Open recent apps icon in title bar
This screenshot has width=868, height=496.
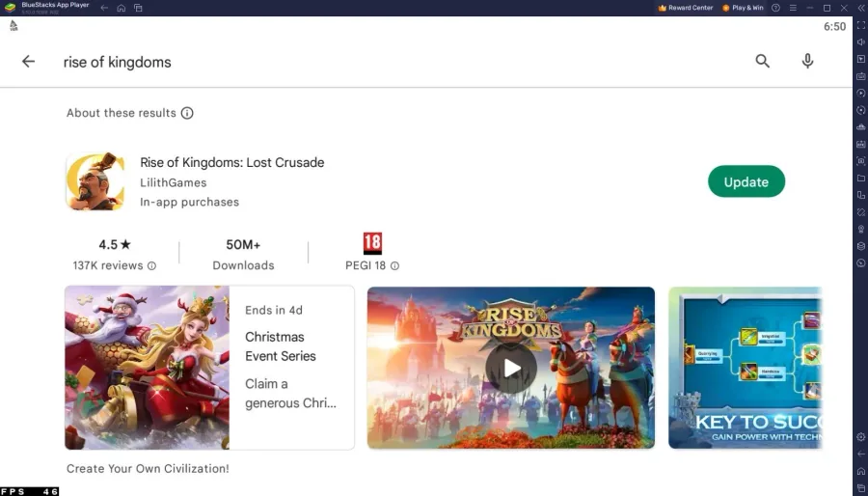click(x=138, y=8)
